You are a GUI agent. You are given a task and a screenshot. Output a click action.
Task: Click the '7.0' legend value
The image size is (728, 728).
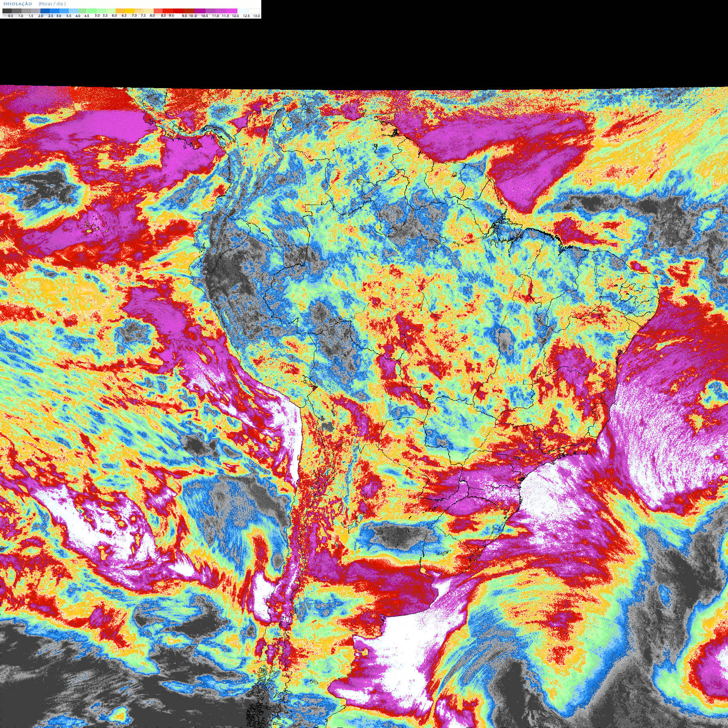click(134, 15)
